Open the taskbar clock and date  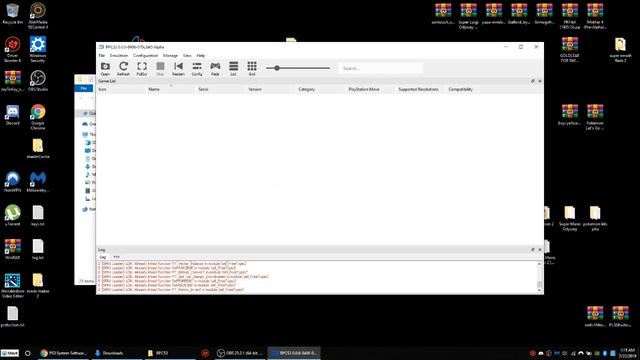(x=627, y=353)
